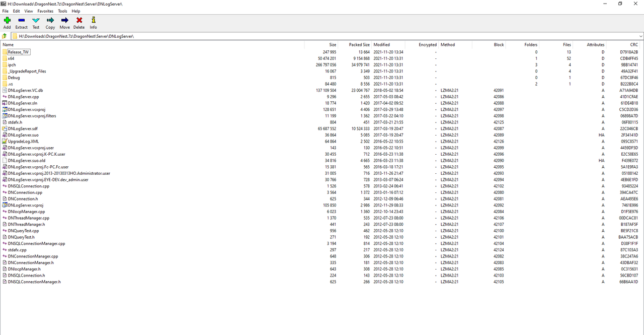644x335 pixels.
Task: Select the Debug folder icon
Action: click(x=5, y=78)
